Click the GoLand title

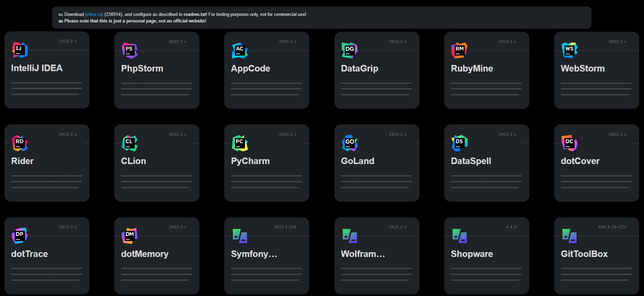[358, 161]
